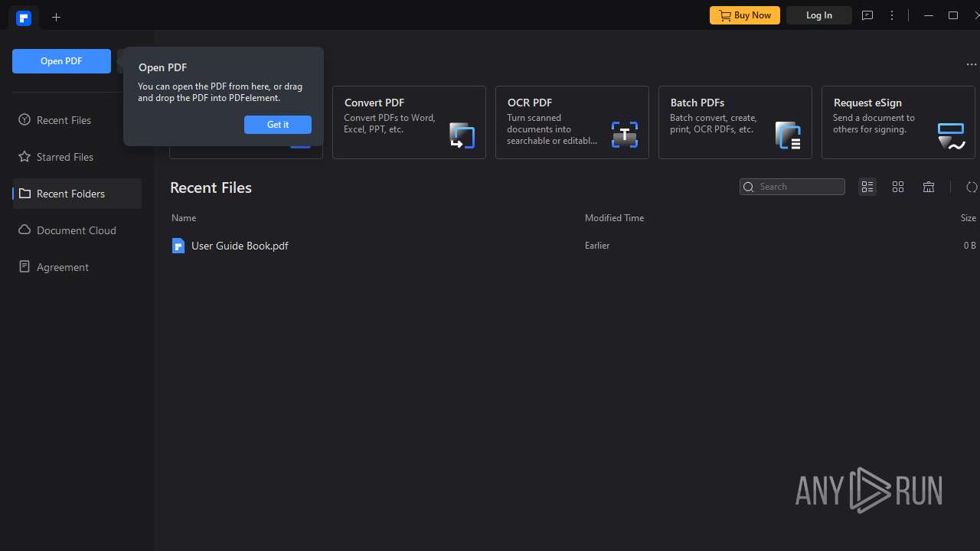This screenshot has height=551, width=980.
Task: Dismiss the tooltip with Got it
Action: point(278,125)
